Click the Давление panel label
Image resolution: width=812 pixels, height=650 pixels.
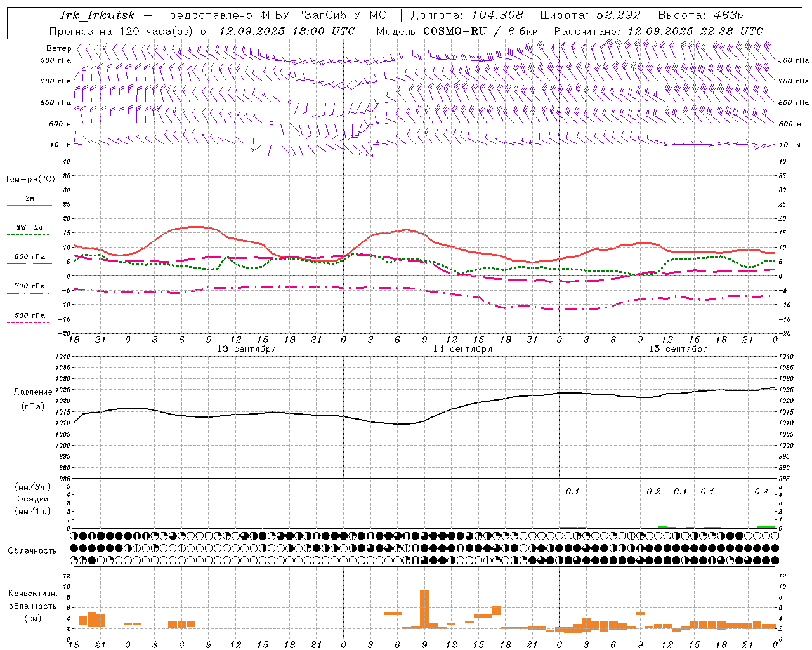point(33,392)
